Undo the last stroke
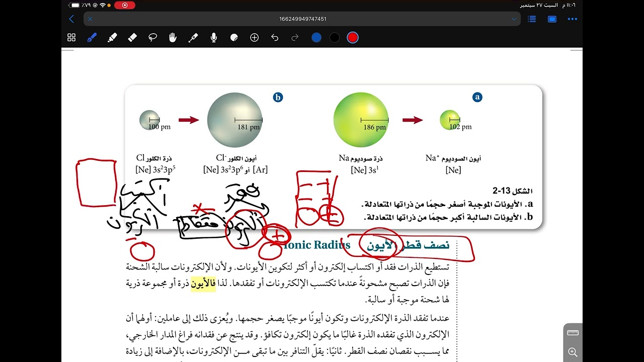 (x=275, y=38)
